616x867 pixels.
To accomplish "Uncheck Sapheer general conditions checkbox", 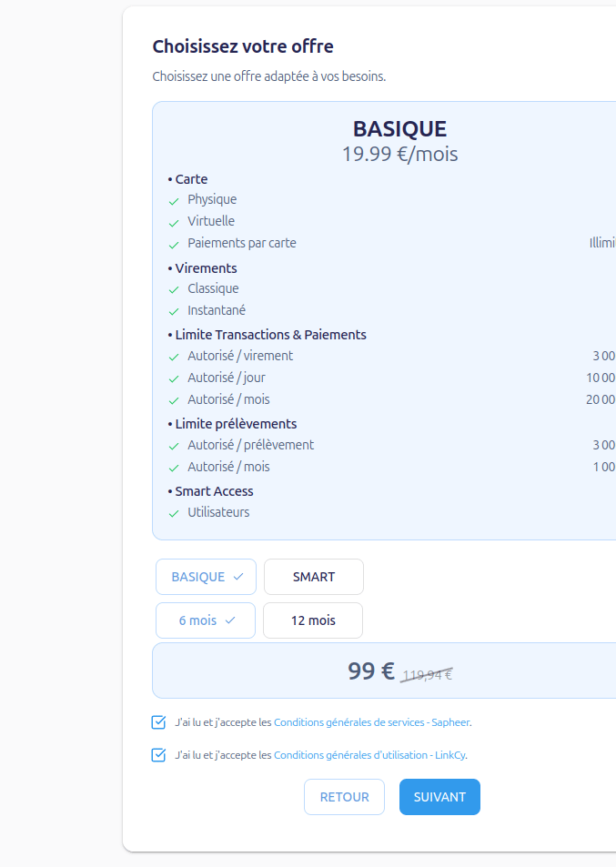I will coord(158,722).
